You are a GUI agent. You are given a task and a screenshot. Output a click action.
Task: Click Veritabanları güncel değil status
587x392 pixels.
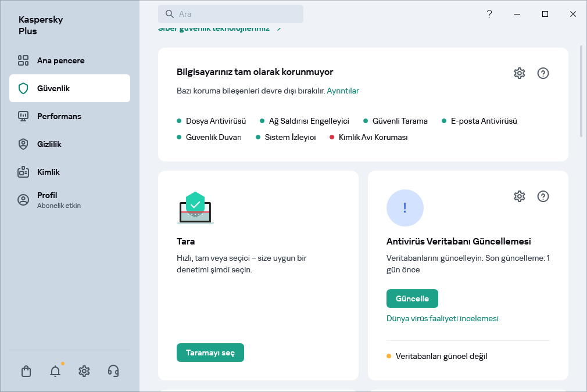coord(437,356)
